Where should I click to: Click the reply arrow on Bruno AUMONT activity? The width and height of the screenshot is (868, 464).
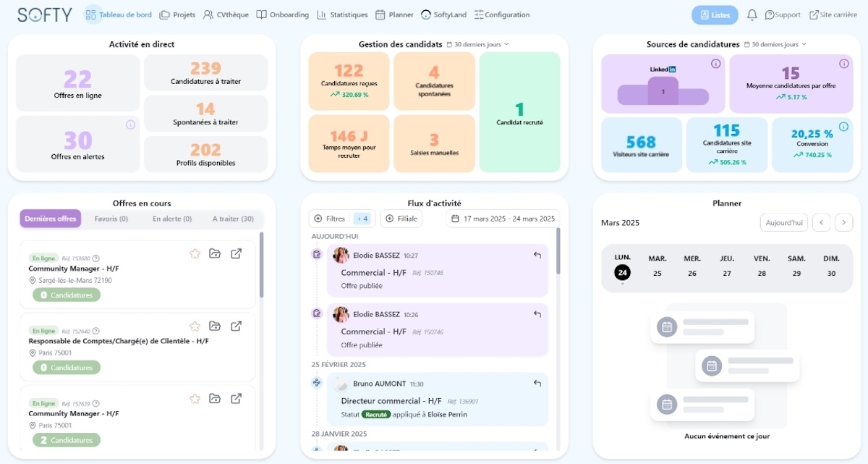[x=537, y=384]
